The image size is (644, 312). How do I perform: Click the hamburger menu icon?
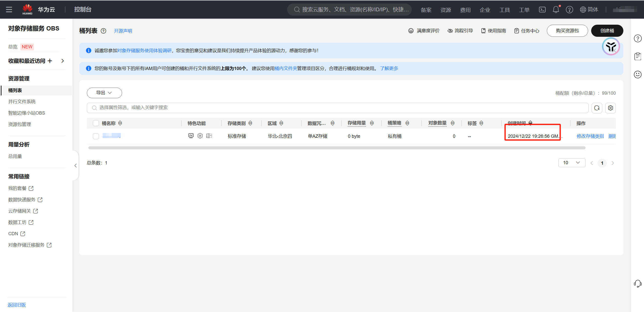9,10
